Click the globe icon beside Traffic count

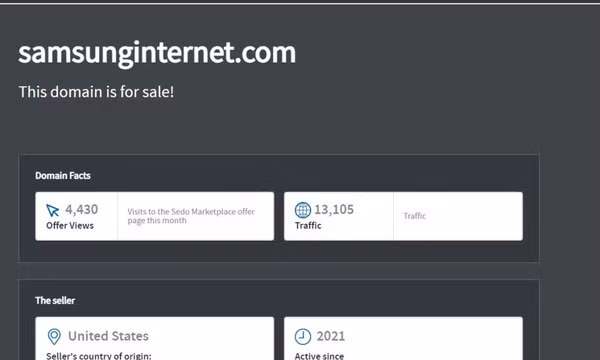click(302, 210)
